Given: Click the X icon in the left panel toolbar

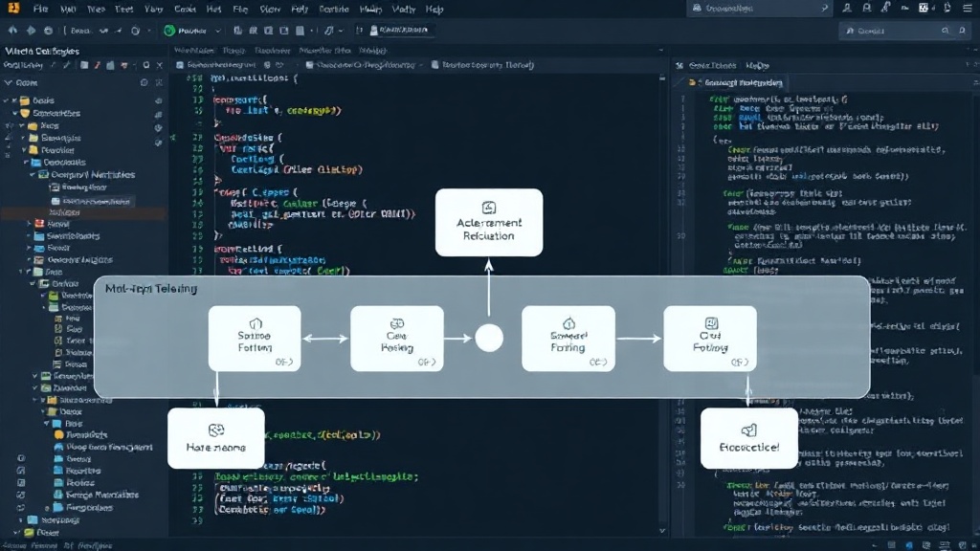Looking at the screenshot, I should click(x=160, y=65).
